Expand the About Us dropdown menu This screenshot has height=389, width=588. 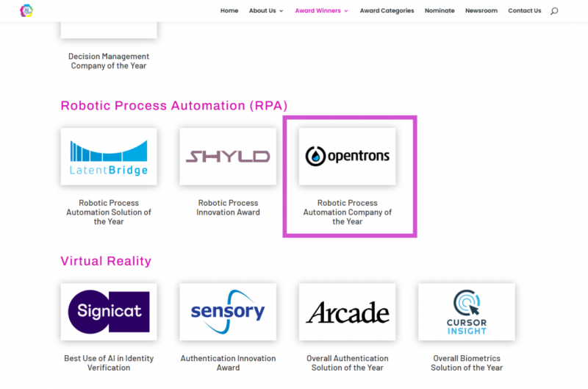[x=265, y=11]
